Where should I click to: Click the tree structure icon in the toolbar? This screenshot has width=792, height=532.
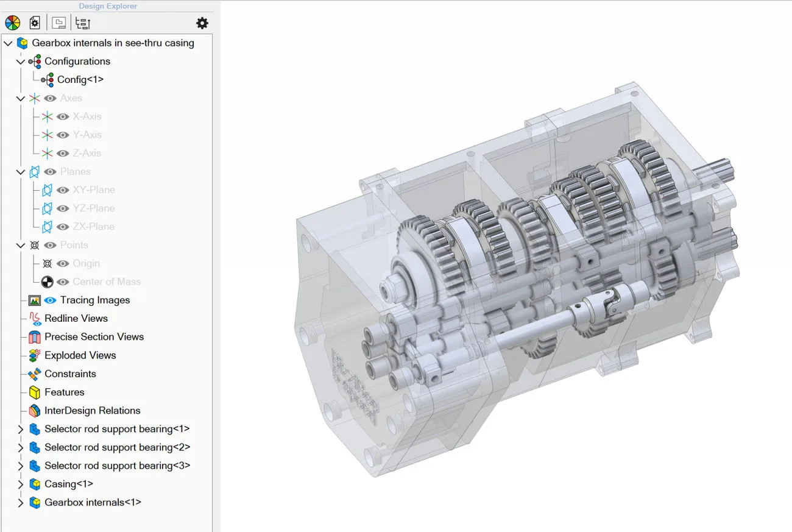click(x=82, y=23)
